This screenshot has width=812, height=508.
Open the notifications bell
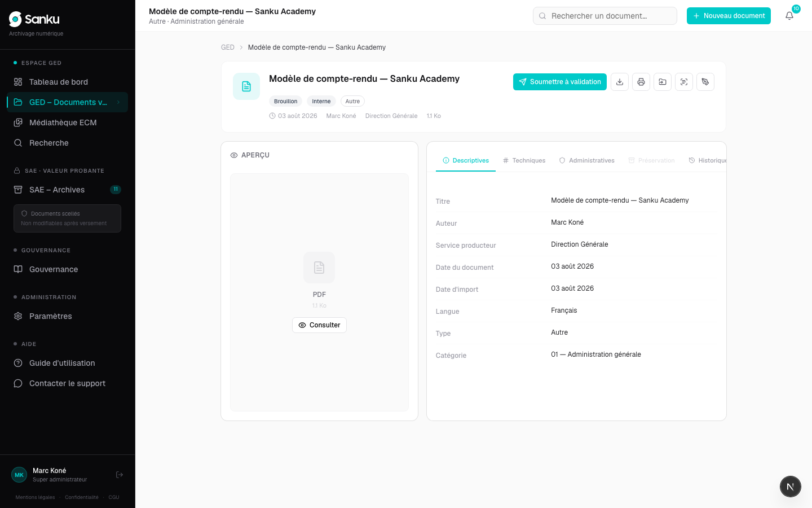pos(789,16)
